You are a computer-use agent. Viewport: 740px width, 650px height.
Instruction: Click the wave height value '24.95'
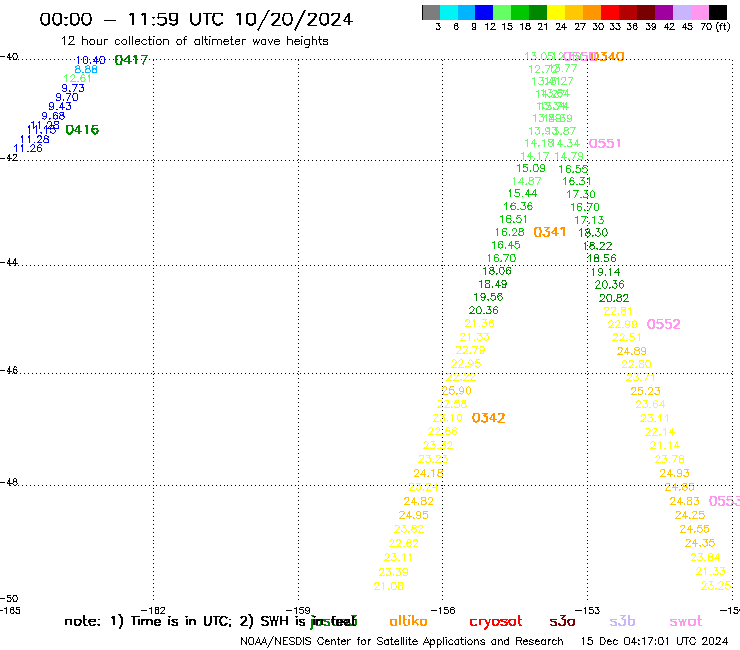pos(413,515)
